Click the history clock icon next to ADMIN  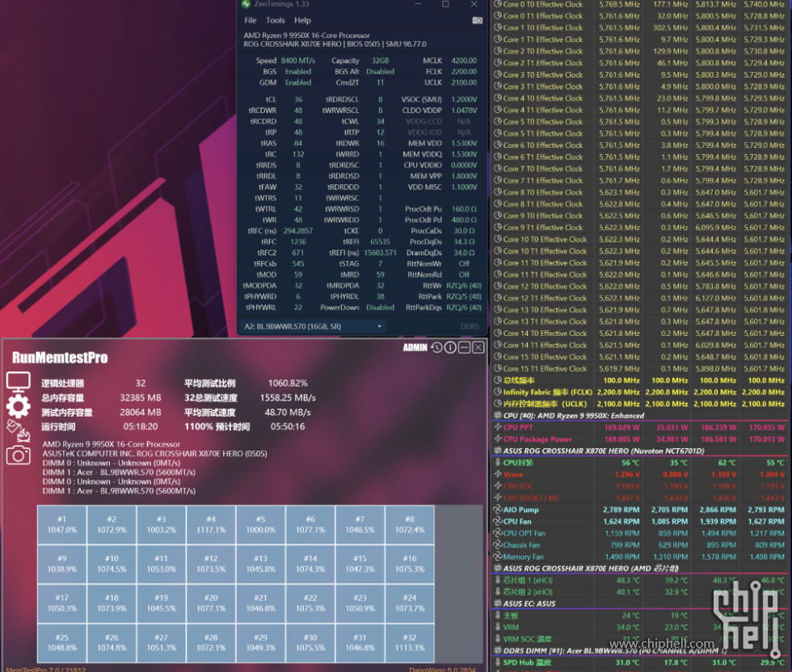coord(436,347)
